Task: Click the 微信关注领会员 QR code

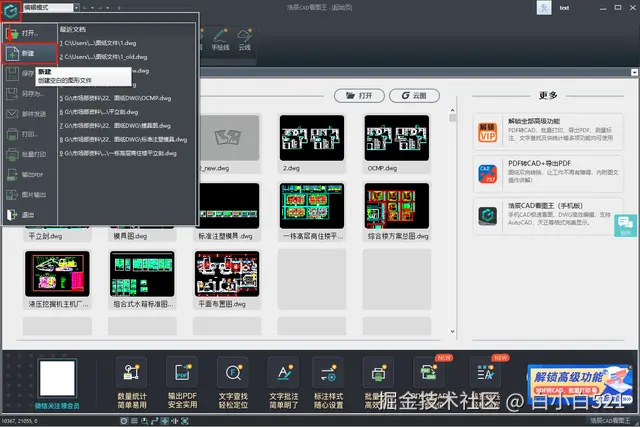Action: [x=57, y=378]
